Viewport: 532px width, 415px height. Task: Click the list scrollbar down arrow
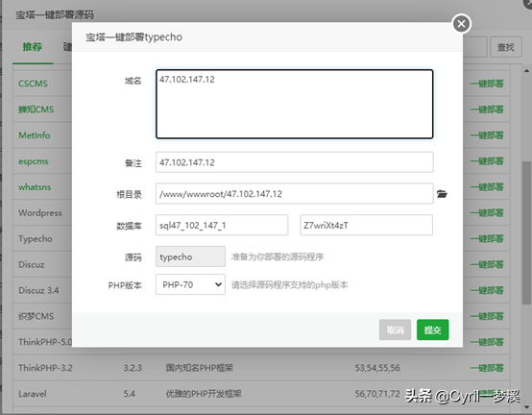526,407
